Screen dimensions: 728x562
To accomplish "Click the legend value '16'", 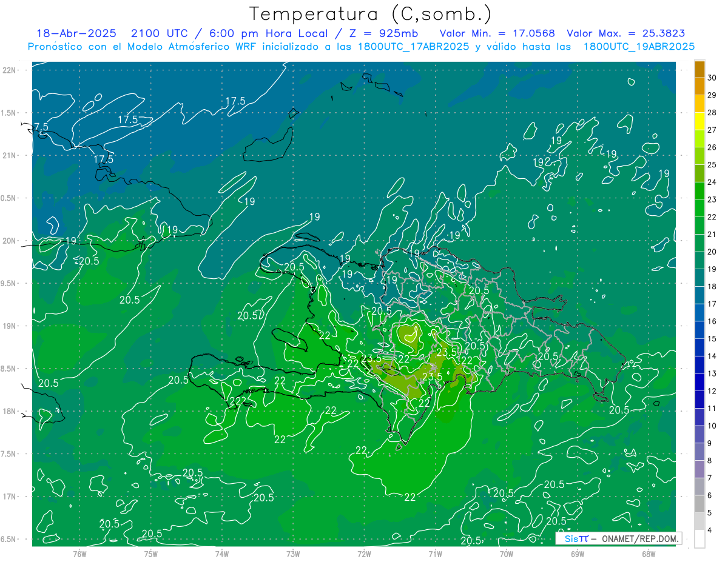I will tap(712, 321).
